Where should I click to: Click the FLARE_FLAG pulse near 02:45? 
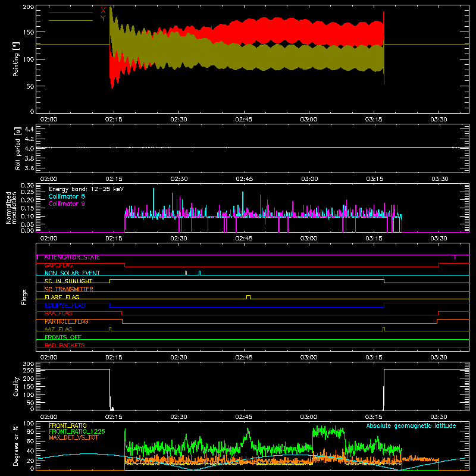[x=248, y=297]
